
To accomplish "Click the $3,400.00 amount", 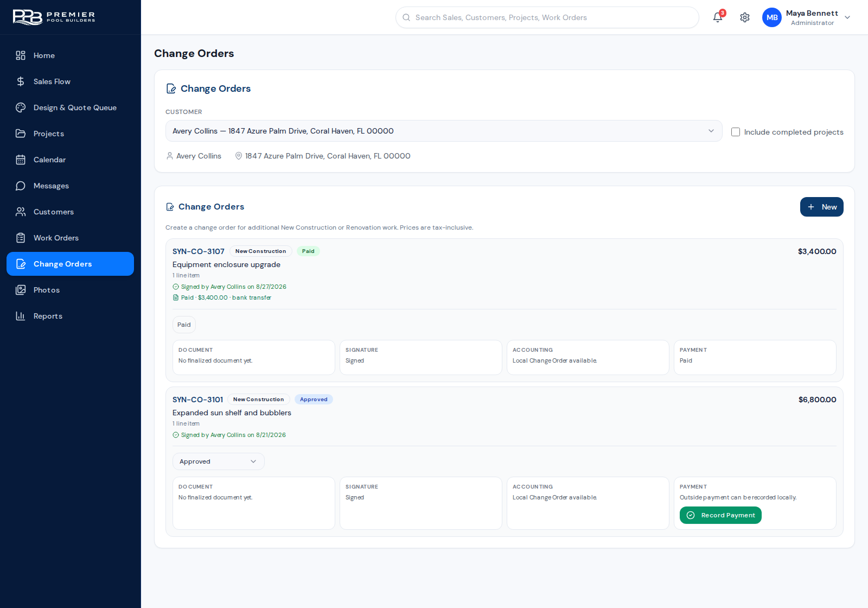I will click(817, 251).
